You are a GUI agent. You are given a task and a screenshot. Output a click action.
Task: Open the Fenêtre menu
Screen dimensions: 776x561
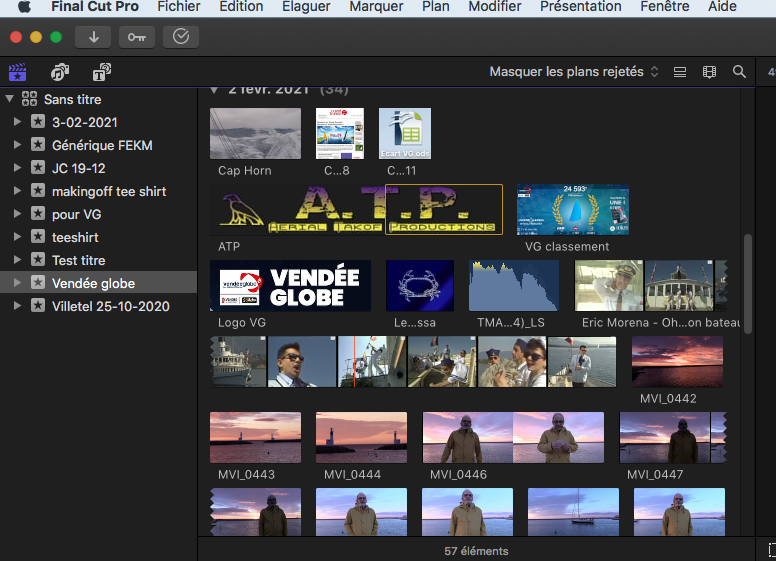click(x=665, y=7)
